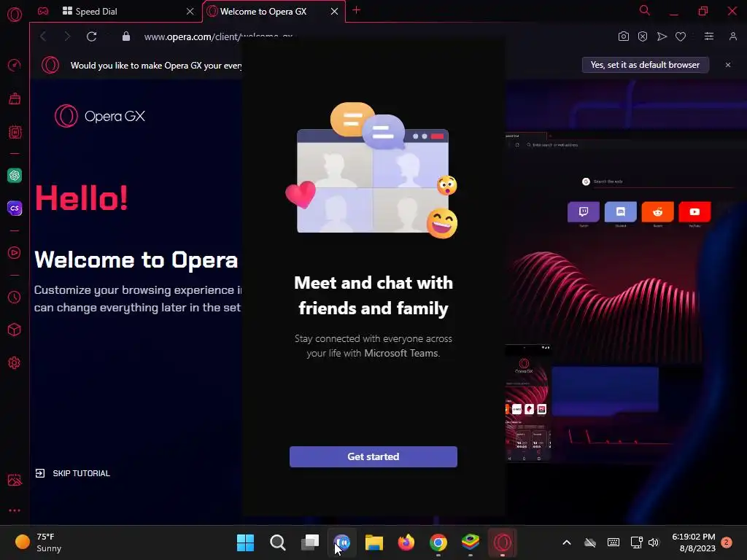This screenshot has width=747, height=560.
Task: Open a new tab with plus button
Action: tap(356, 10)
